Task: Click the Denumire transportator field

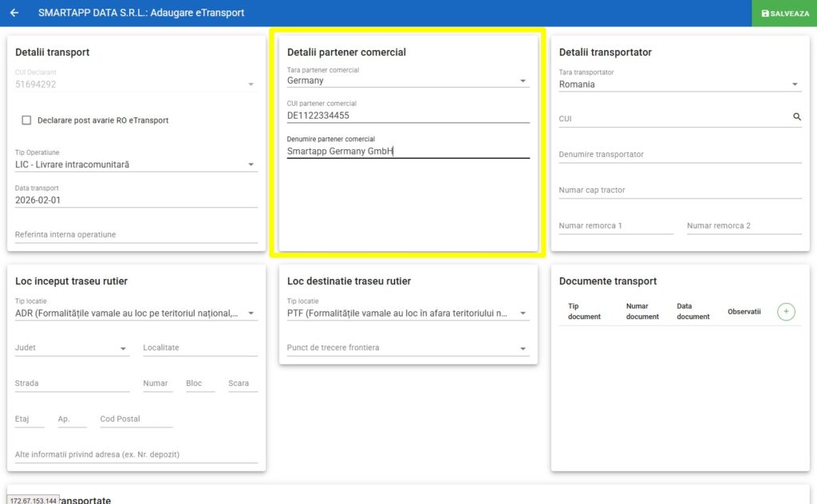Action: point(680,155)
